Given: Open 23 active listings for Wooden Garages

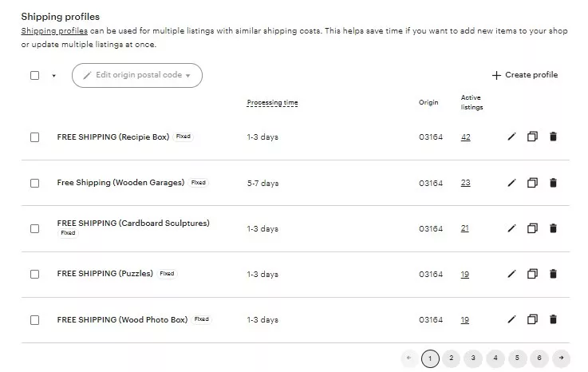Looking at the screenshot, I should click(465, 183).
